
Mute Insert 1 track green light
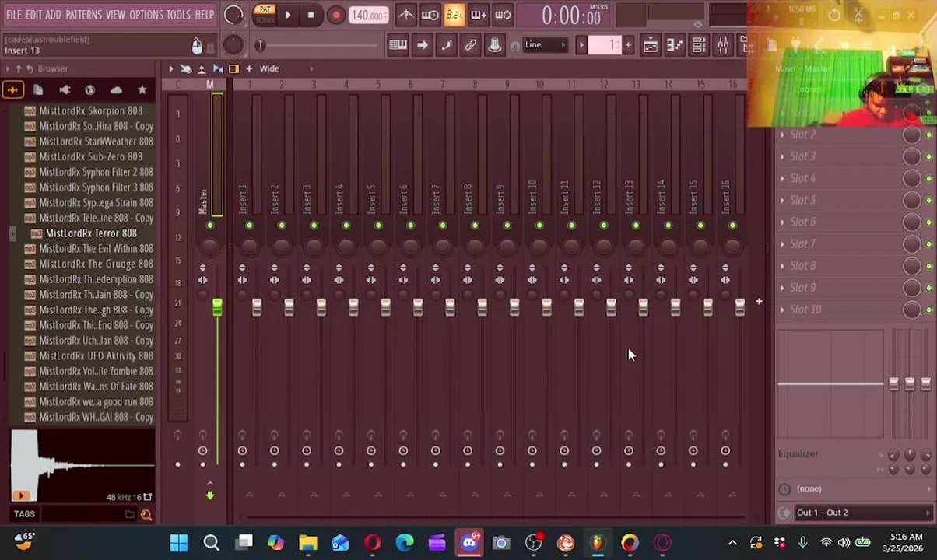pyautogui.click(x=249, y=226)
